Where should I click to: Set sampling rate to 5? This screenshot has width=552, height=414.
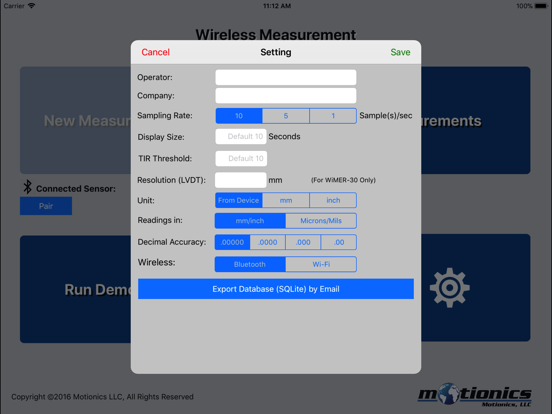tap(286, 116)
